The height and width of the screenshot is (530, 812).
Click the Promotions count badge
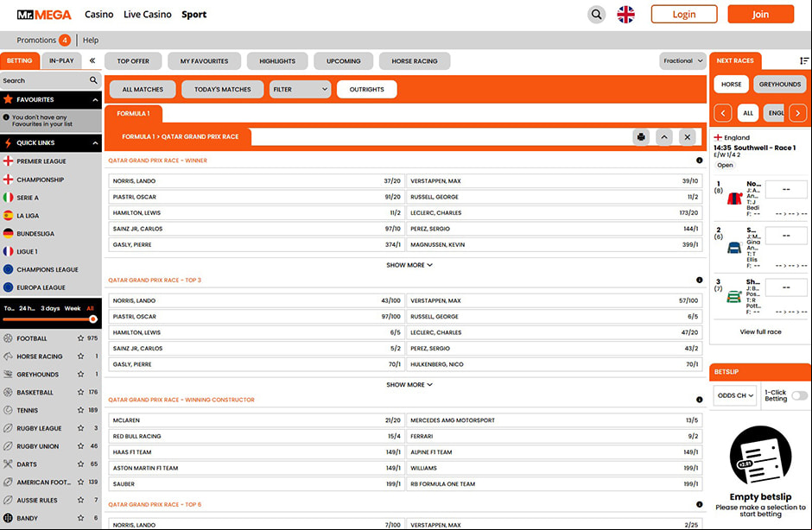pos(65,40)
